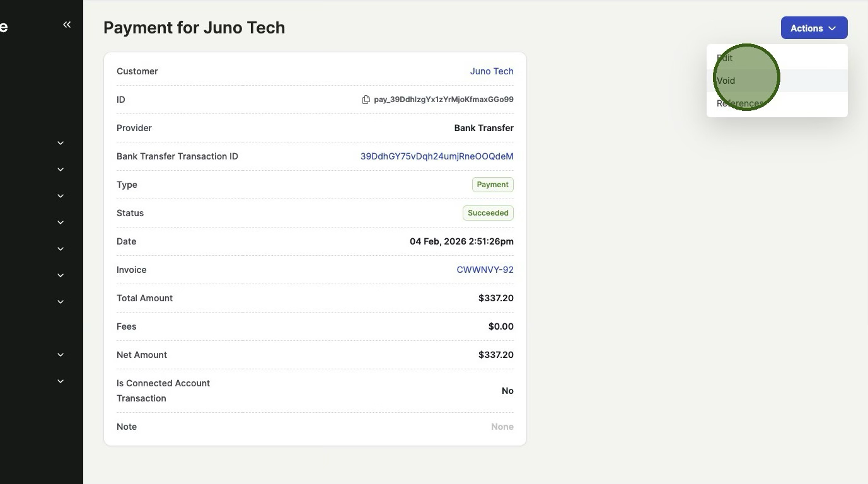Open invoice CWWNVY-92
Image resolution: width=868 pixels, height=484 pixels.
(485, 270)
